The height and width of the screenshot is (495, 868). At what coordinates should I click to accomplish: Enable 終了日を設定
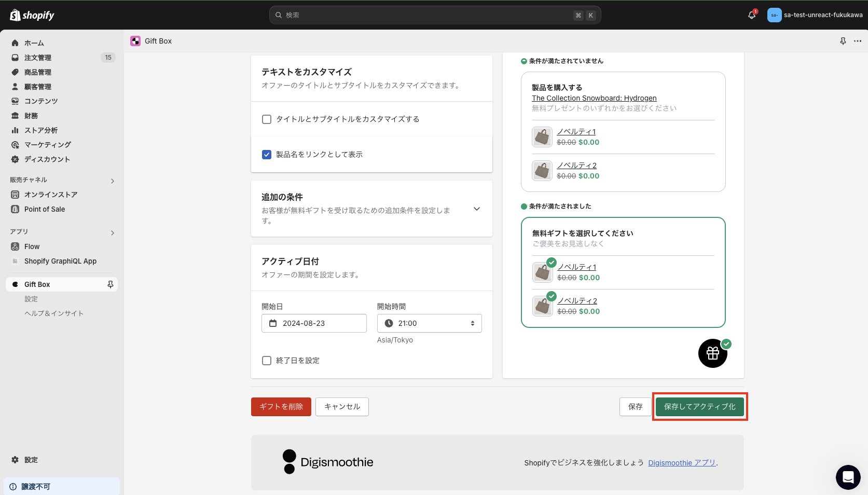266,360
